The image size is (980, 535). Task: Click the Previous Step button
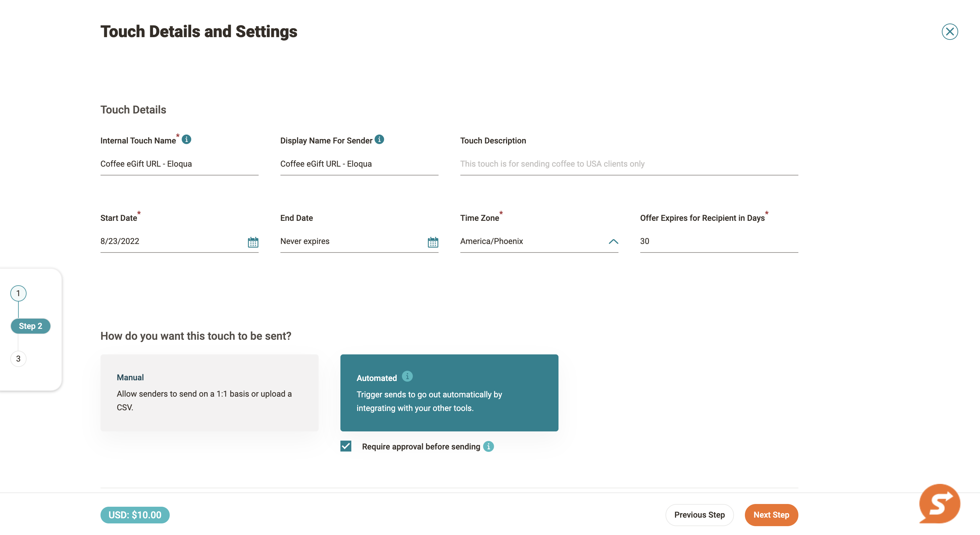[699, 515]
